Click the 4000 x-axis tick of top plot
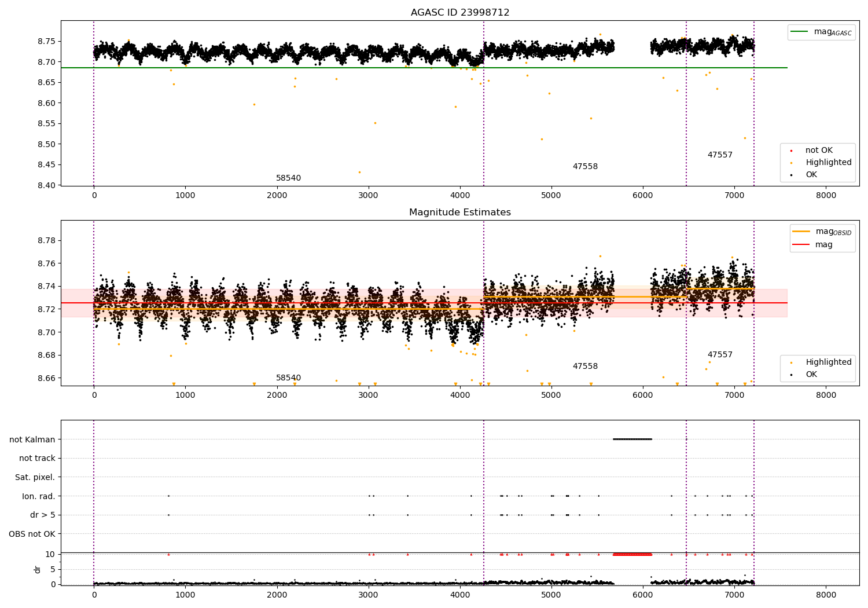This screenshot has height=608, width=868. point(460,196)
